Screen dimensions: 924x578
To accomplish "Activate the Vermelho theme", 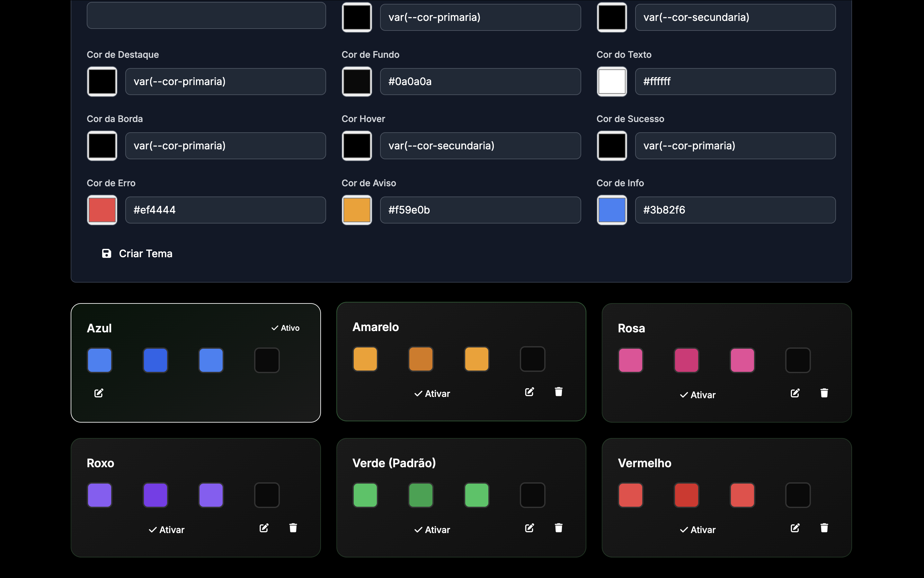I will [x=697, y=530].
